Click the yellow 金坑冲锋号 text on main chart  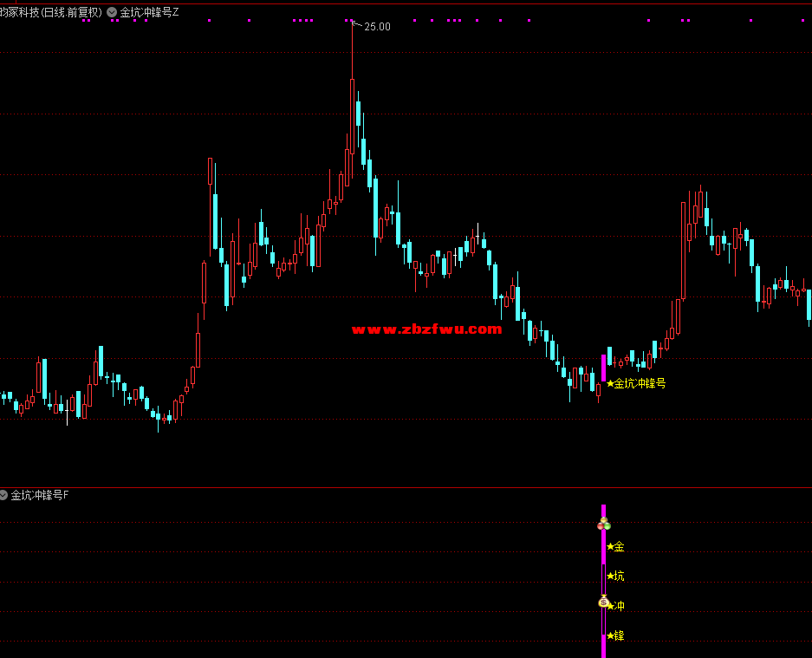640,383
